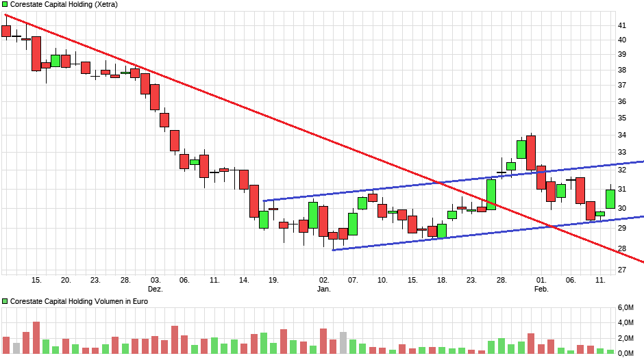Click the price axis label 35

point(622,118)
